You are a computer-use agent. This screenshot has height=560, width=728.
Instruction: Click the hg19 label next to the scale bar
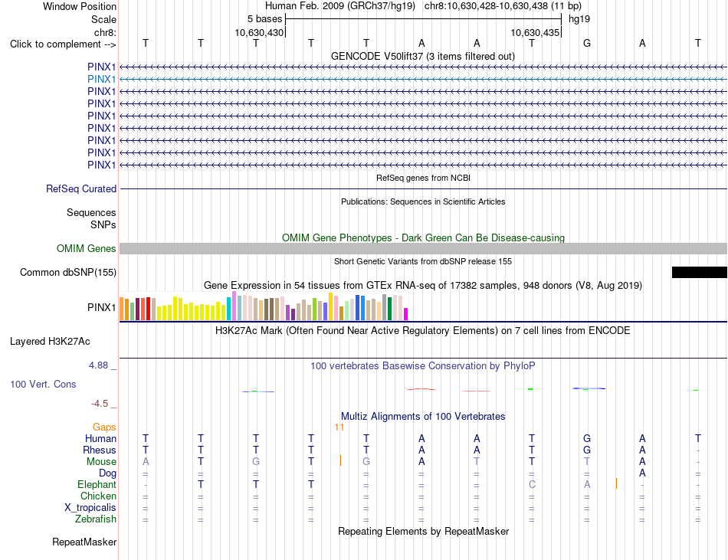click(x=579, y=19)
